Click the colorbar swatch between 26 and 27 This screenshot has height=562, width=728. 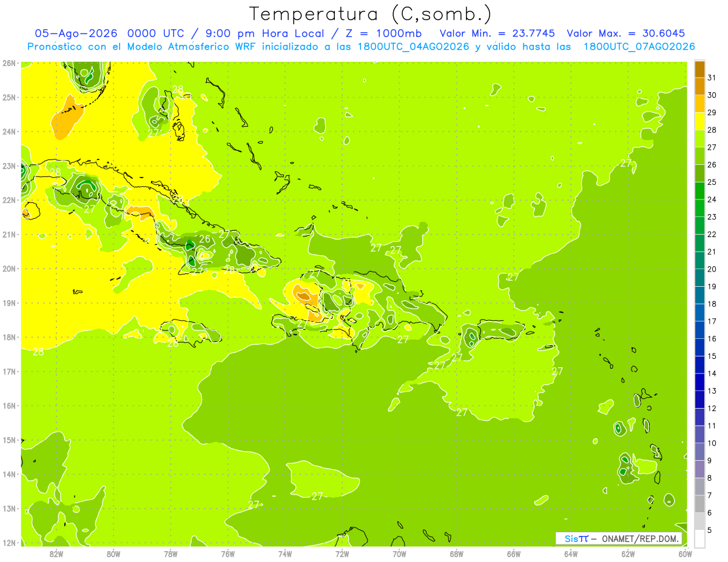[699, 156]
